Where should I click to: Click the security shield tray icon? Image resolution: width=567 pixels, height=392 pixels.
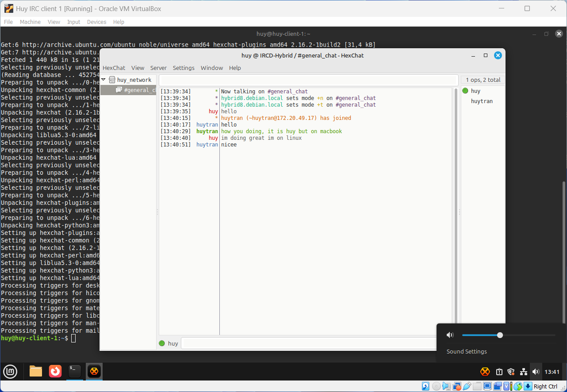coord(511,372)
